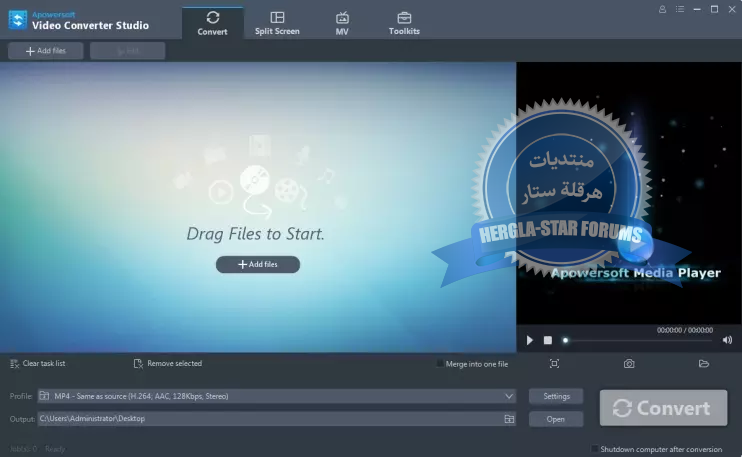The height and width of the screenshot is (457, 742).
Task: Click Remove selected
Action: [168, 363]
